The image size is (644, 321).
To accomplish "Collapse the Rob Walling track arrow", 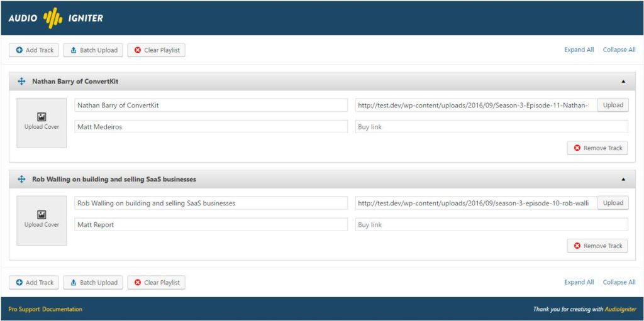I will click(x=623, y=179).
